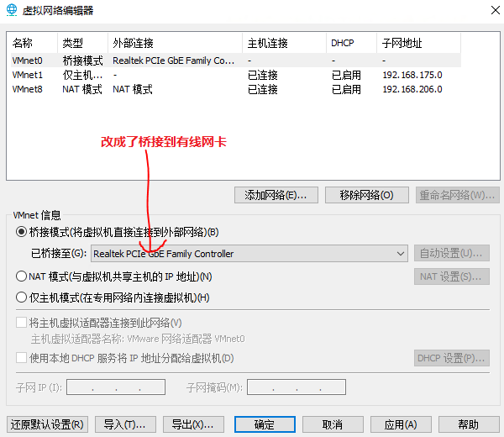Open the 已桥接至 adapter dropdown
504x437 pixels.
pyautogui.click(x=249, y=254)
